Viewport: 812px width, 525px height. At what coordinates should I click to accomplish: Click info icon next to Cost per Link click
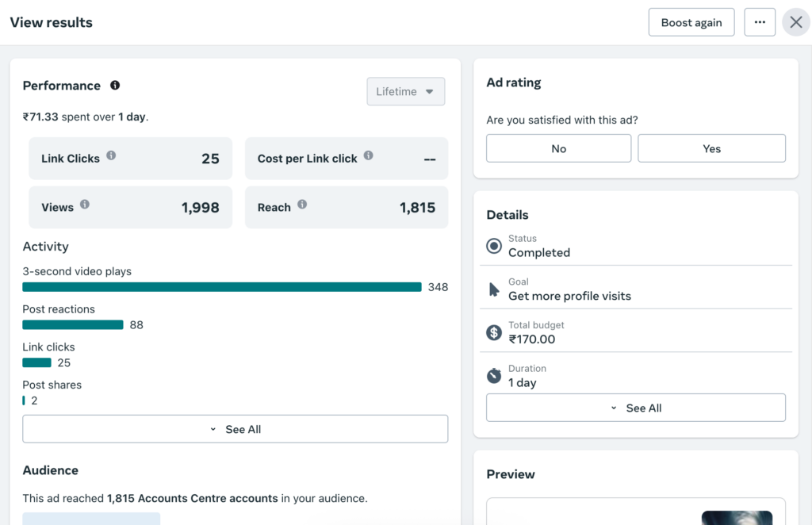pyautogui.click(x=369, y=155)
